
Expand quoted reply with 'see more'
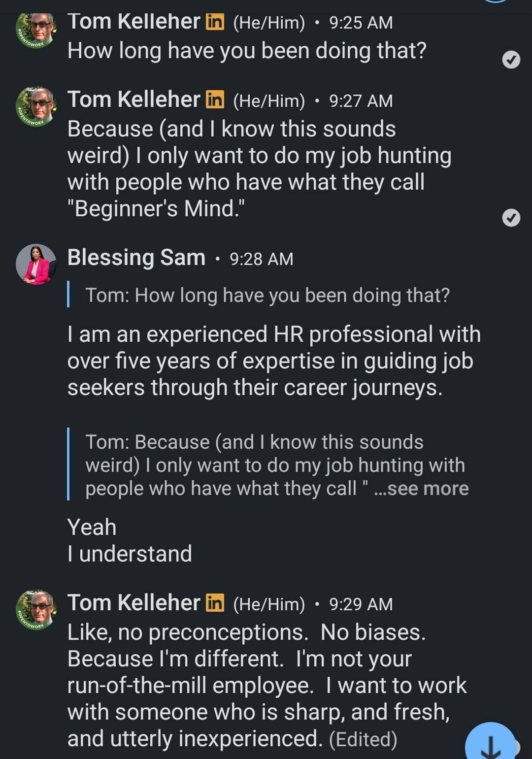click(422, 489)
